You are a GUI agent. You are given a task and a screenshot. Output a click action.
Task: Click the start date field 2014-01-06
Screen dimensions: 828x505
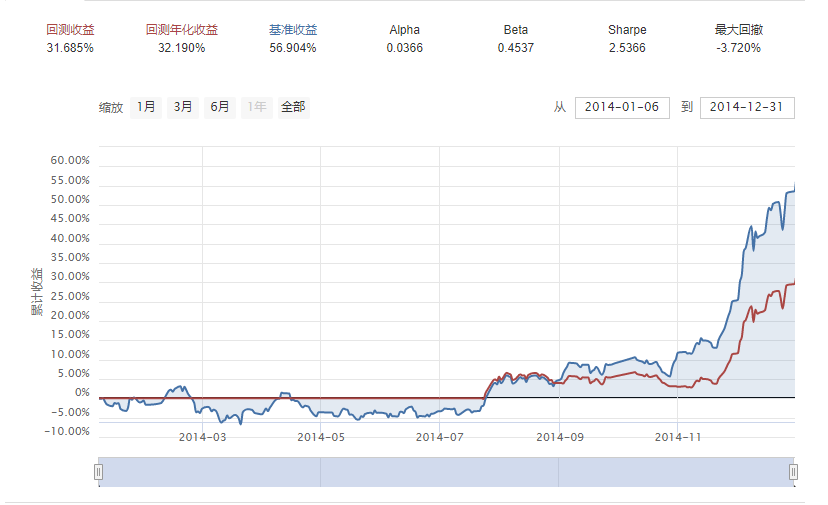coord(622,107)
